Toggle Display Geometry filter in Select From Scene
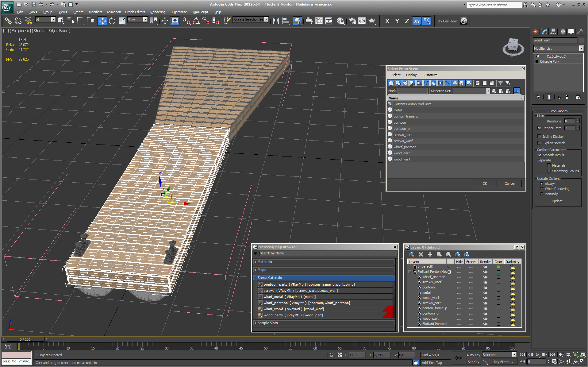 [391, 83]
